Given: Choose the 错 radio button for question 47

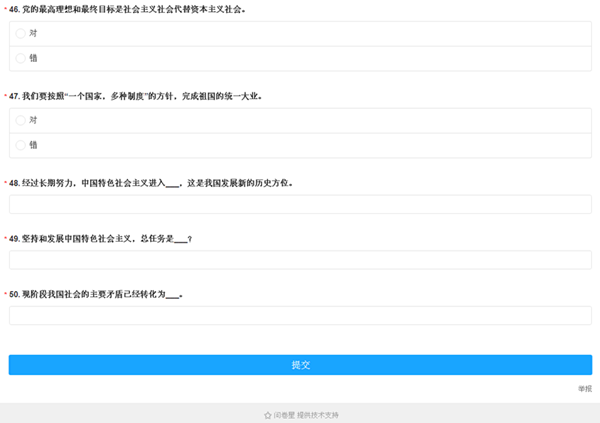Looking at the screenshot, I should point(21,145).
